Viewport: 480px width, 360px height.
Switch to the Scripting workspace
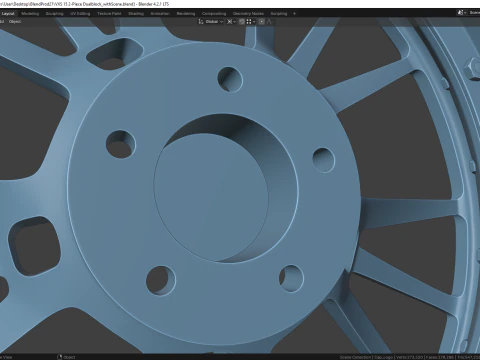pos(279,14)
